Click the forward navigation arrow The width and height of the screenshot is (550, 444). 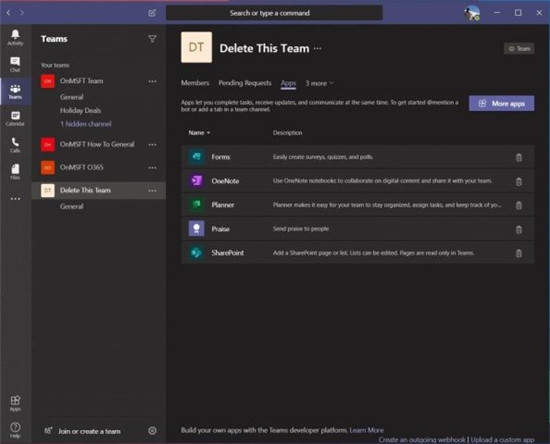[x=22, y=13]
